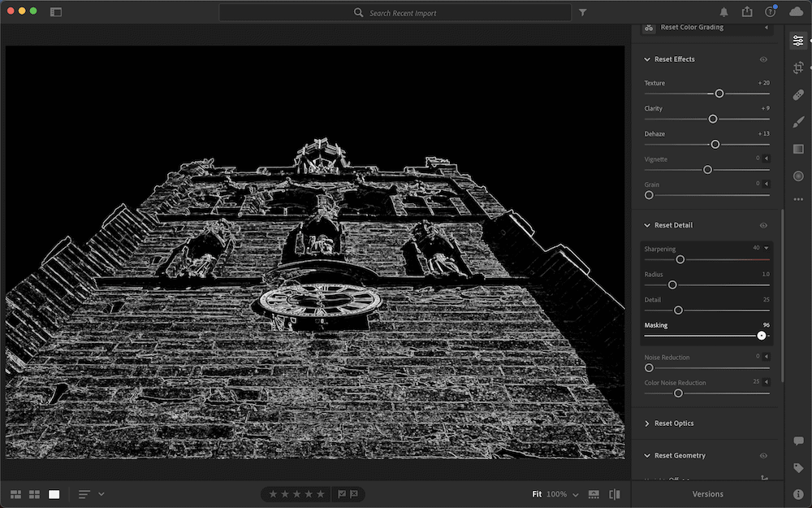
Task: Click the Masking slider handle
Action: 762,336
